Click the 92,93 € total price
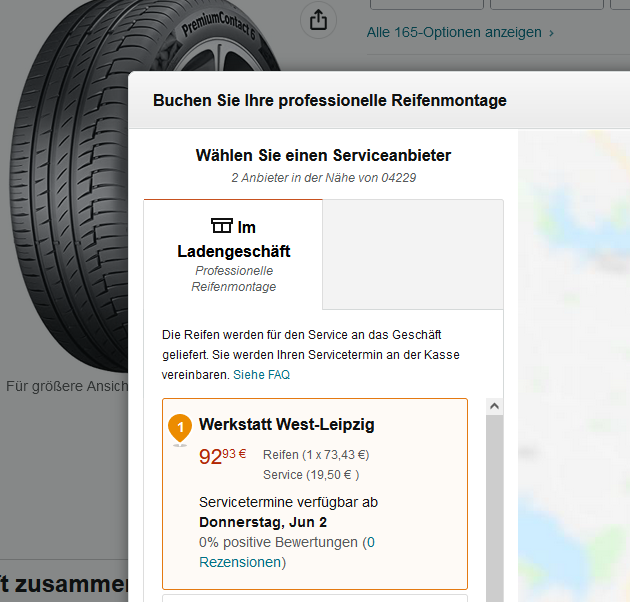The width and height of the screenshot is (630, 602). point(222,456)
